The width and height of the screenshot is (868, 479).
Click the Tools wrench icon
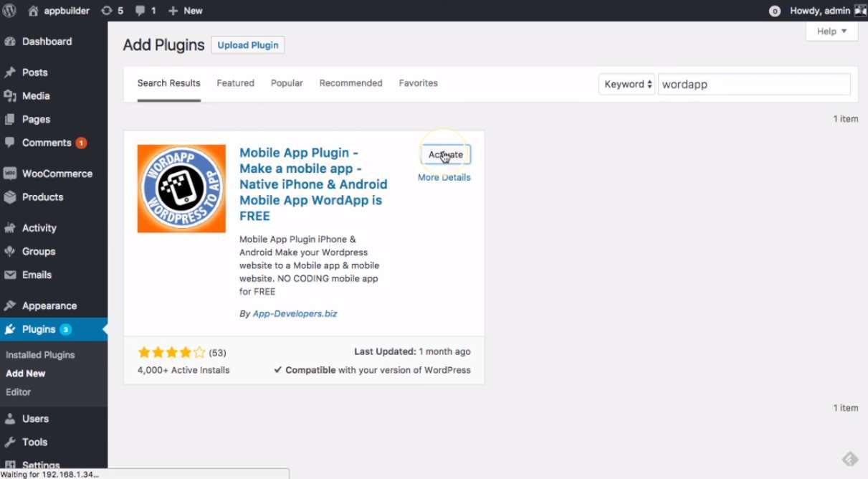pos(10,442)
